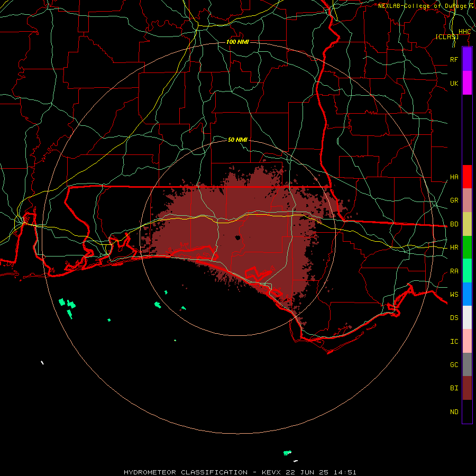Click the RA legend label
Viewport: 476px width, 476px height.
point(454,271)
